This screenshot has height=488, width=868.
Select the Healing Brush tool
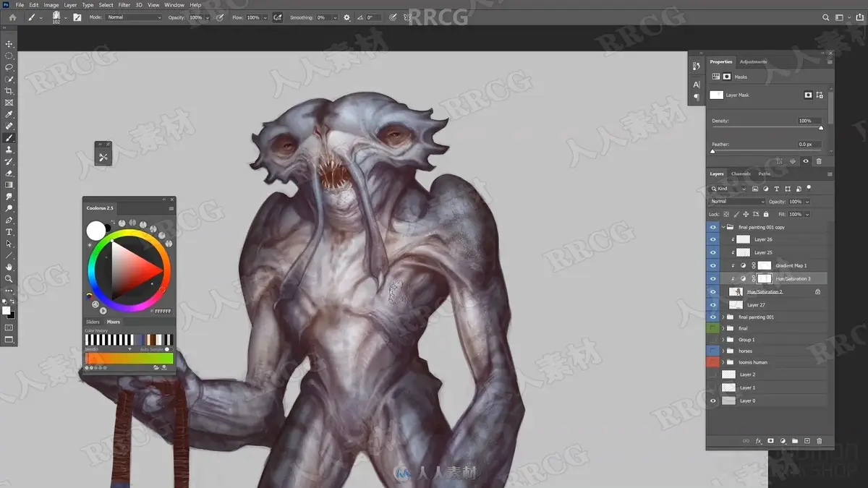9,126
